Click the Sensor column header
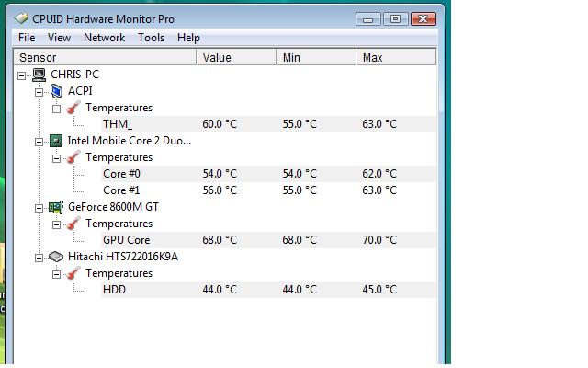Screen dimensions: 588x368 [105, 57]
